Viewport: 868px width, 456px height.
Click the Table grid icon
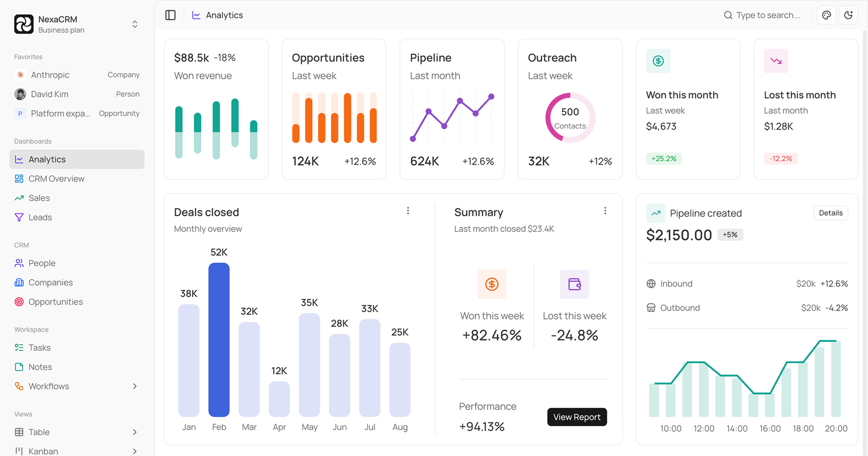pos(19,432)
